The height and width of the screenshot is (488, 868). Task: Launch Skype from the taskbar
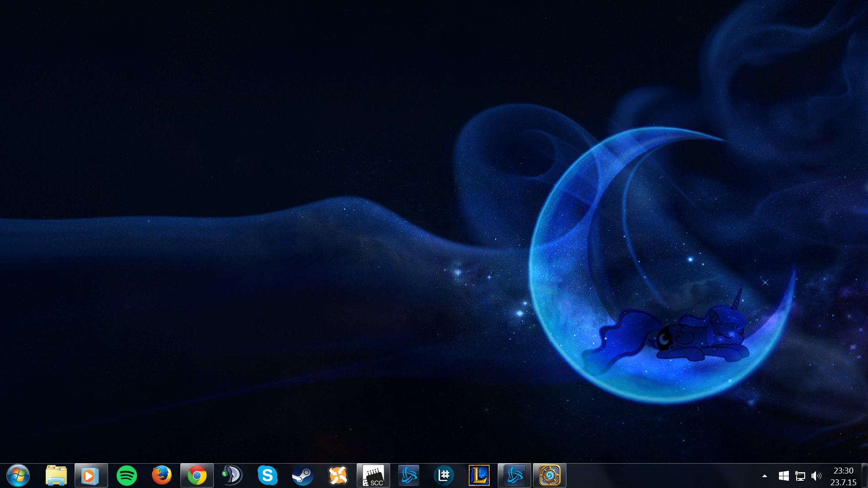tap(268, 475)
